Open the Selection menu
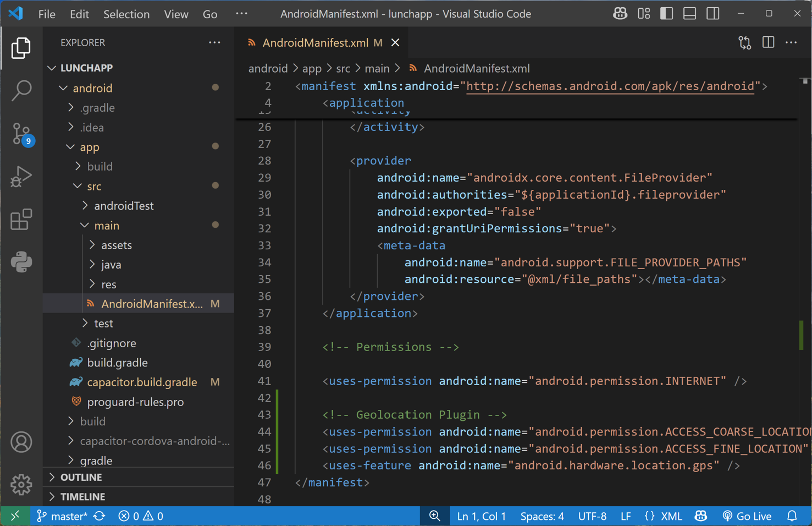Image resolution: width=812 pixels, height=526 pixels. 126,14
